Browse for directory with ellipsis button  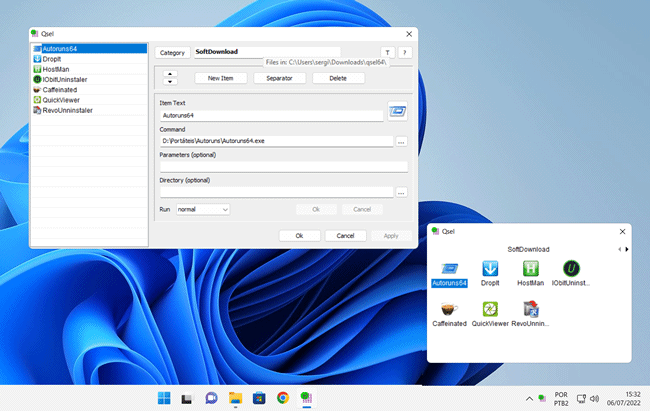pyautogui.click(x=401, y=193)
